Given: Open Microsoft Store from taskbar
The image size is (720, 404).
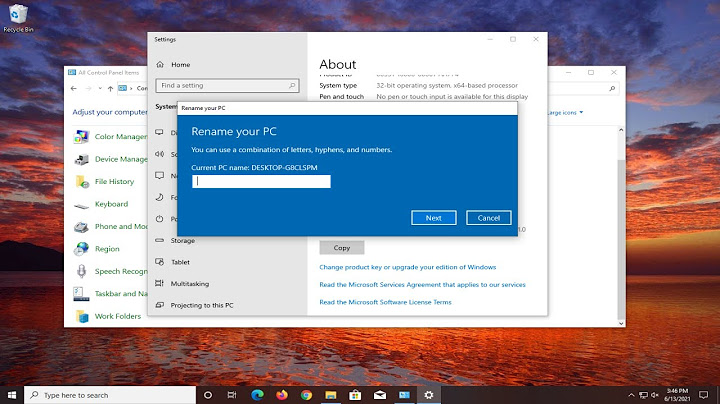Looking at the screenshot, I should pyautogui.click(x=355, y=395).
